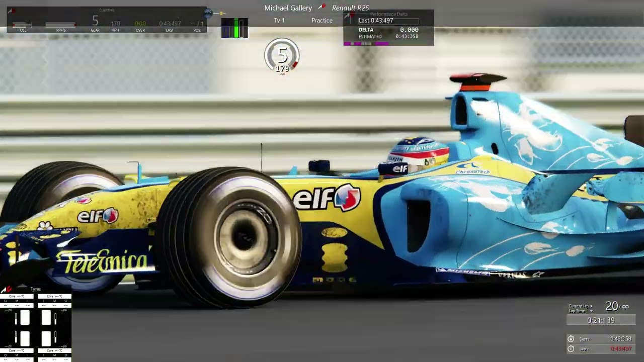
Task: Click the ESTIMATED 0:43:358 value
Action: coord(407,36)
